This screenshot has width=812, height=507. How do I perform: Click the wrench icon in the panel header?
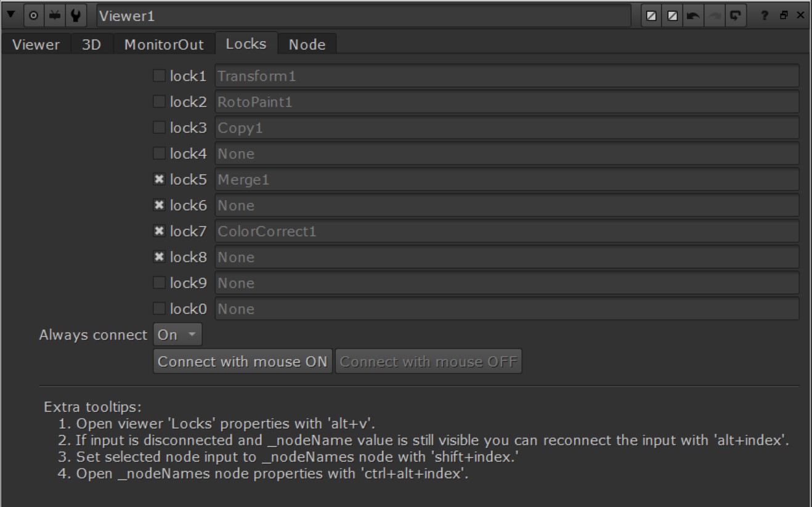74,15
